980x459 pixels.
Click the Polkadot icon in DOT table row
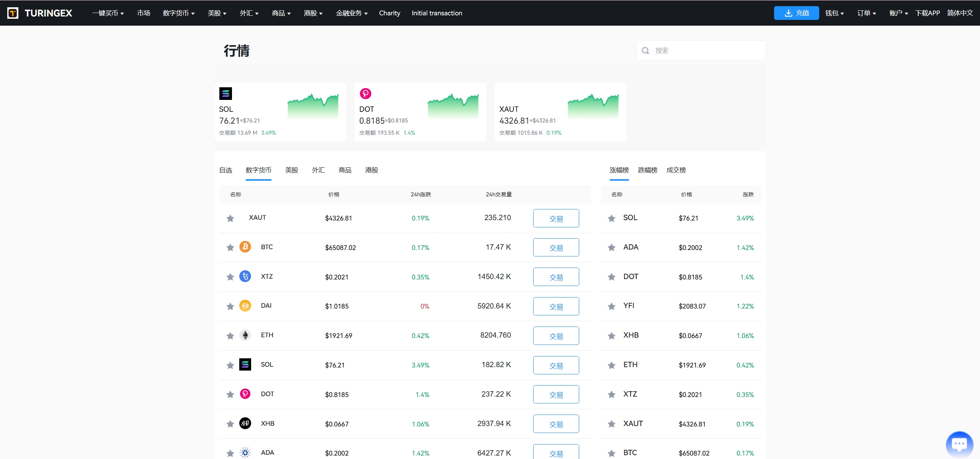tap(245, 394)
